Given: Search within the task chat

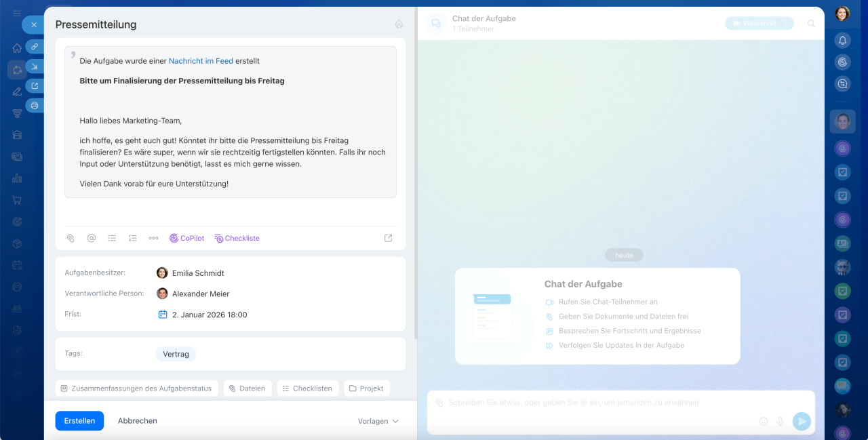Looking at the screenshot, I should tap(811, 23).
